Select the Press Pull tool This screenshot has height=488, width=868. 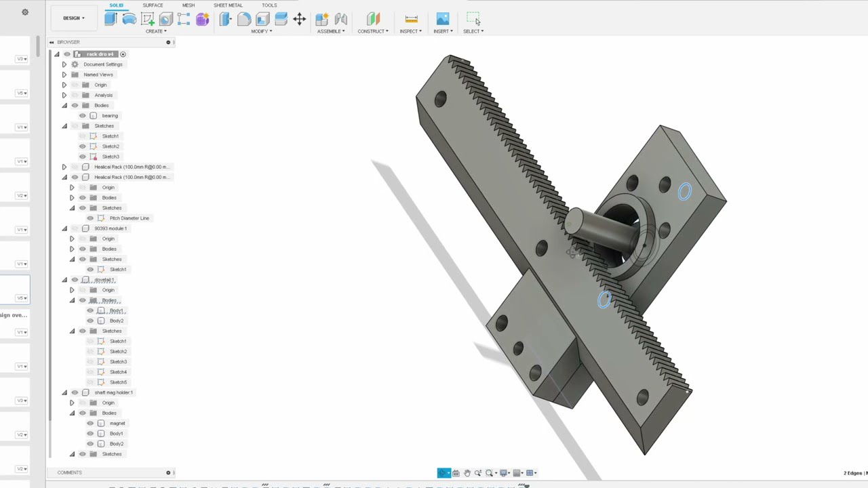click(225, 19)
